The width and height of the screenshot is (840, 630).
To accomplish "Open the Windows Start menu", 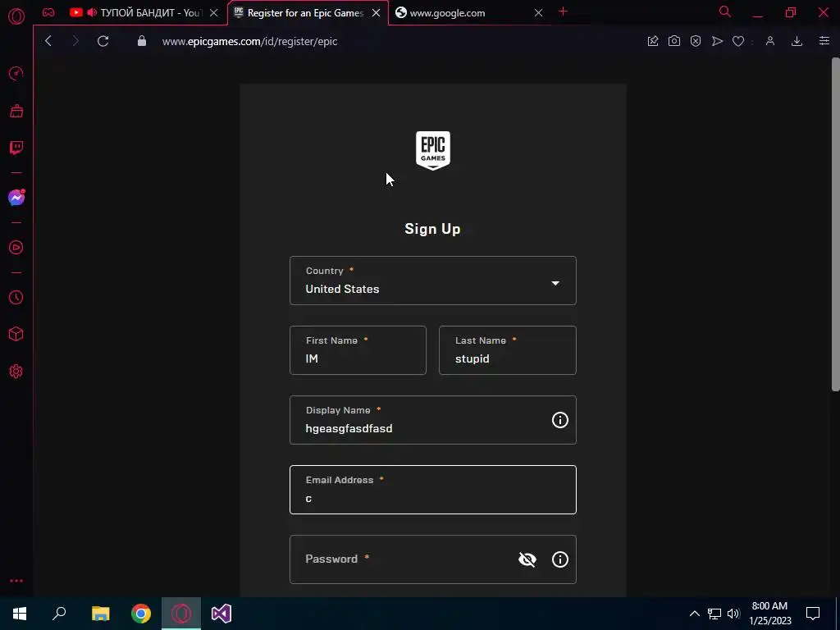I will (x=20, y=614).
